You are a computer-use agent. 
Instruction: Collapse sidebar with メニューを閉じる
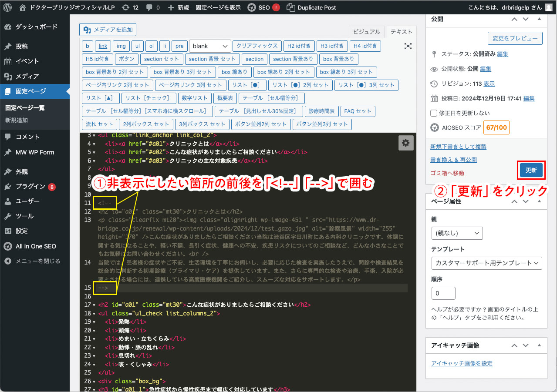[35, 261]
